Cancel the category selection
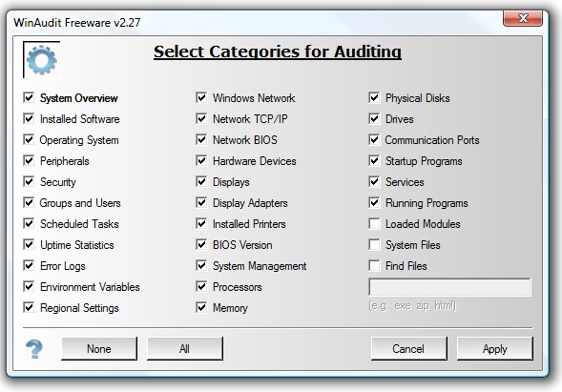 [408, 348]
